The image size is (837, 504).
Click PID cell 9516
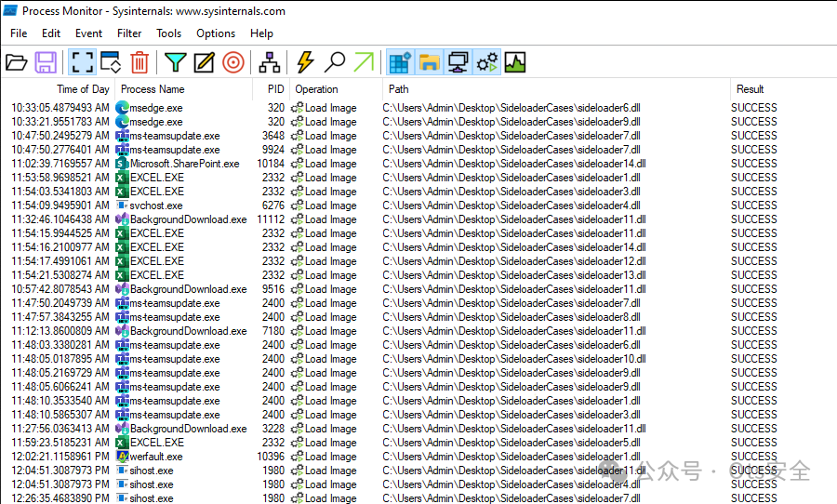273,289
